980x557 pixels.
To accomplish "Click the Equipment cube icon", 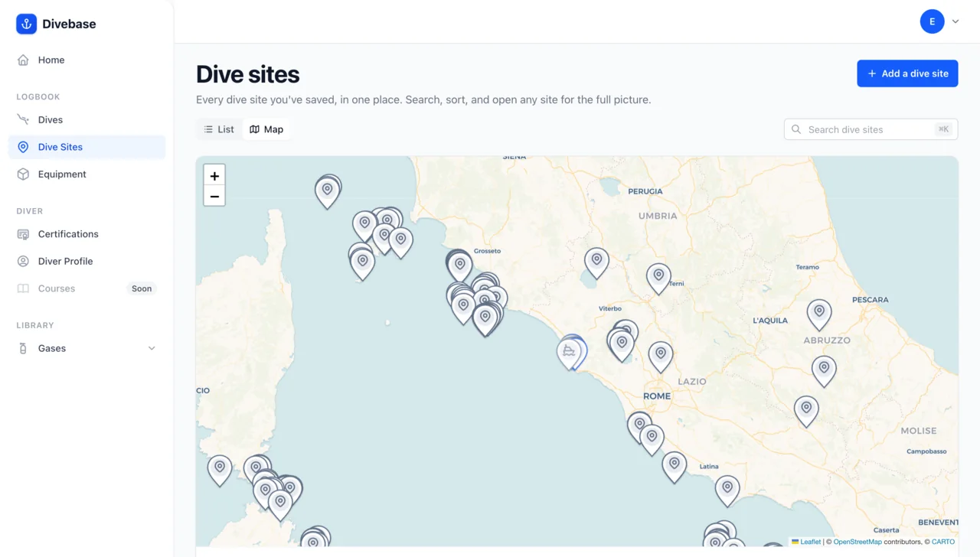I will (x=23, y=174).
